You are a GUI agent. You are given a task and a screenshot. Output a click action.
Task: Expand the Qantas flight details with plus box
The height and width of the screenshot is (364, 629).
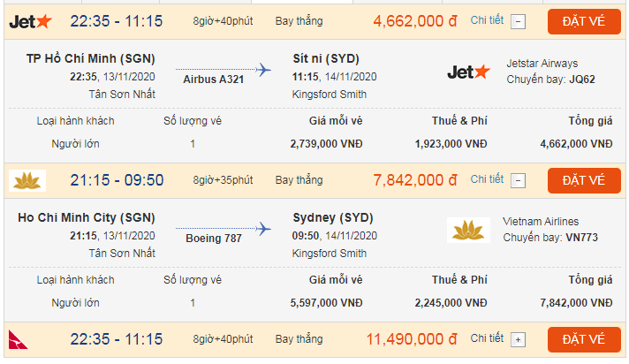519,339
